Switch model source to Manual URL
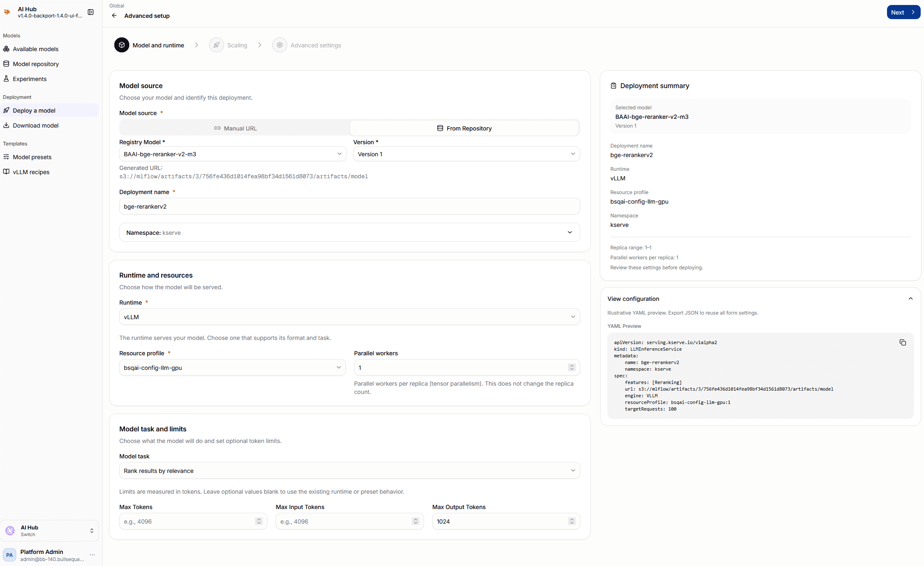924x566 pixels. pyautogui.click(x=235, y=128)
